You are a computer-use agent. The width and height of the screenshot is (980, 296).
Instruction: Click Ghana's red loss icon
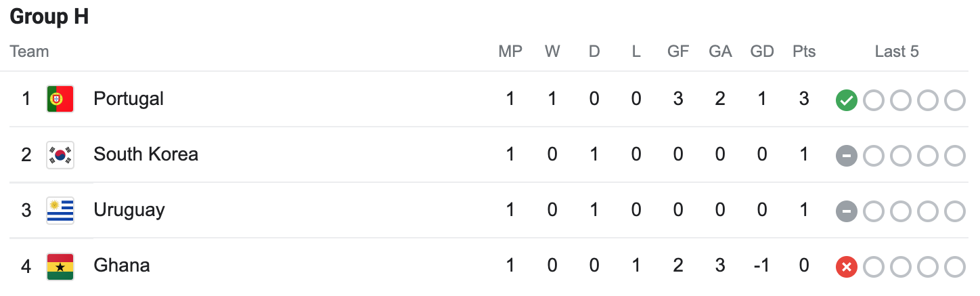tap(847, 267)
